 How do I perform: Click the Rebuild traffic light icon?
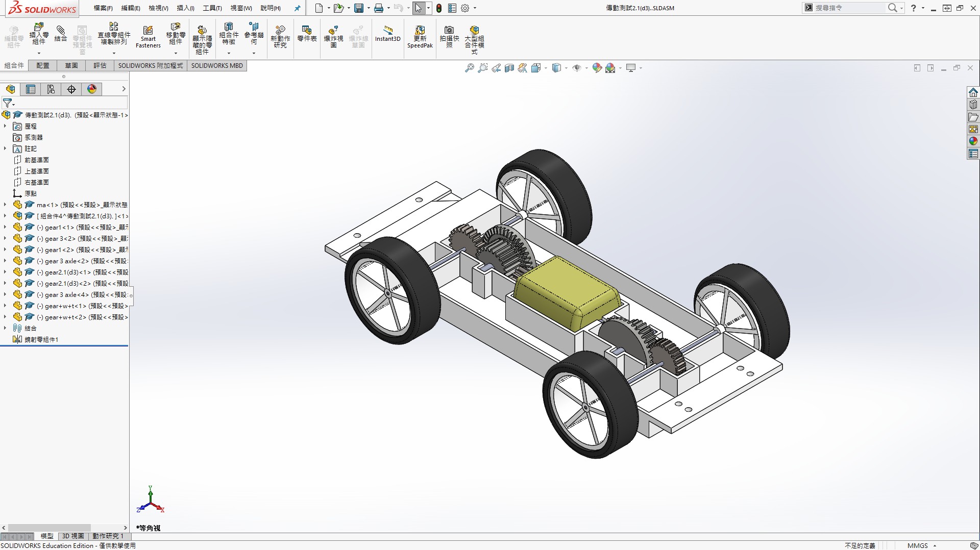pyautogui.click(x=439, y=8)
